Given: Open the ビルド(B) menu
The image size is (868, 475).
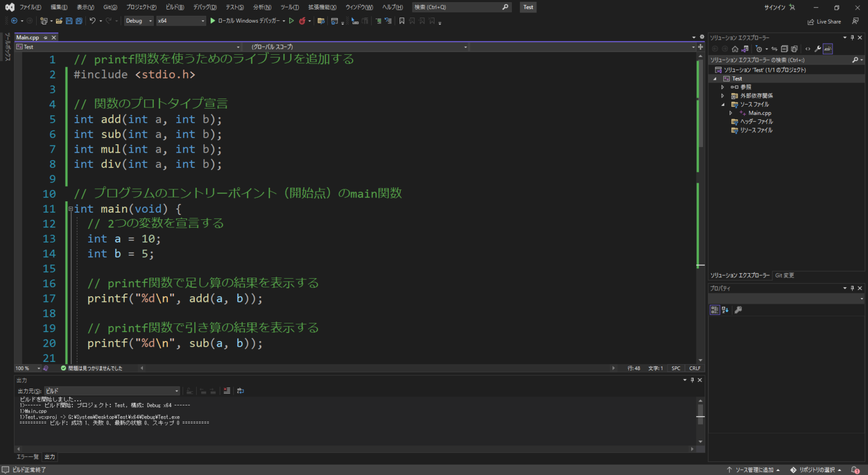Looking at the screenshot, I should coord(175,7).
